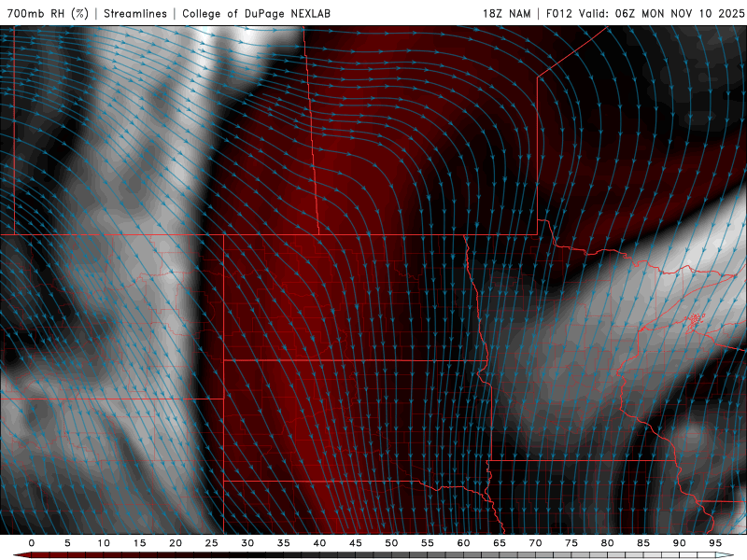Viewport: 747px width, 560px height.
Task: Click the "85" colorbar scale label
Action: click(x=643, y=543)
